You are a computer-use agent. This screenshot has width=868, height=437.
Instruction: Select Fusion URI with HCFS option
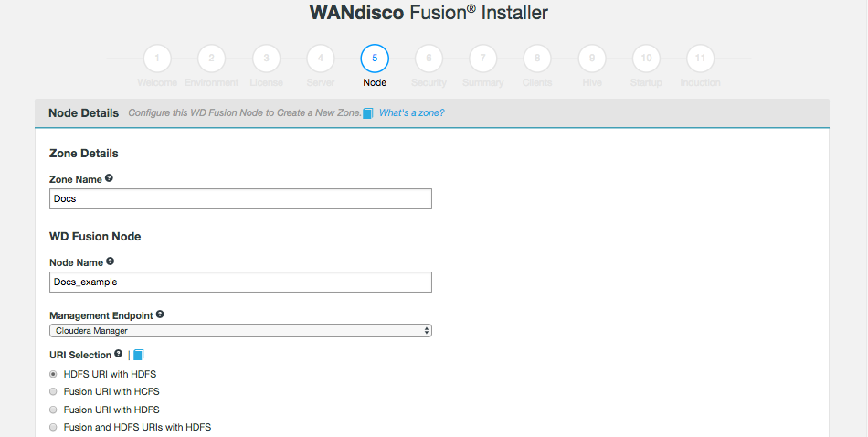[x=53, y=391]
